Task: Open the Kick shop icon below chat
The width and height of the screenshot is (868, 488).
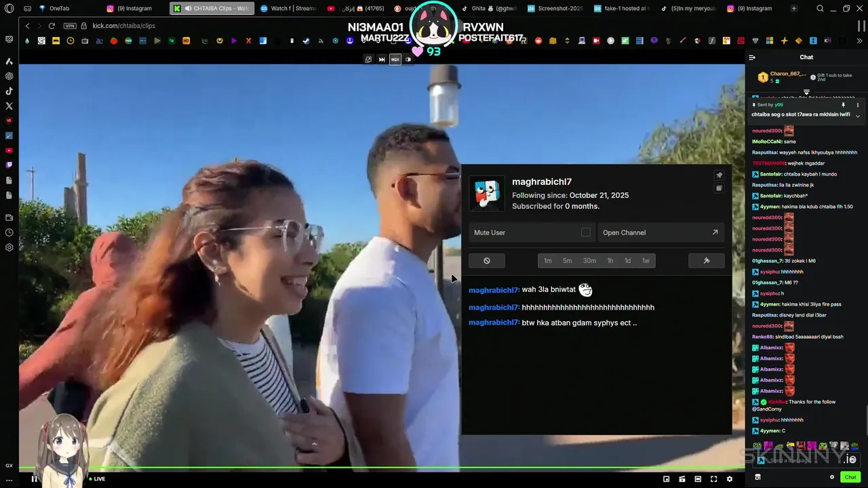Action: click(x=757, y=477)
